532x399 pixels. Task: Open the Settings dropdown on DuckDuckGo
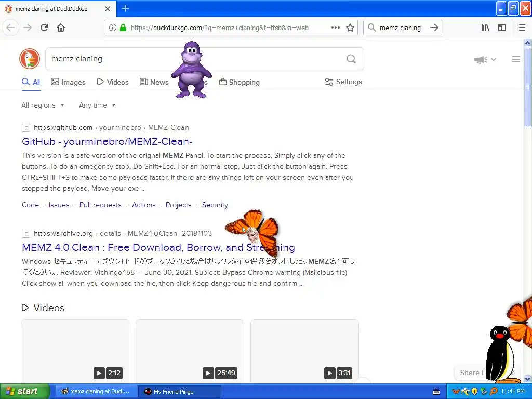coord(343,82)
